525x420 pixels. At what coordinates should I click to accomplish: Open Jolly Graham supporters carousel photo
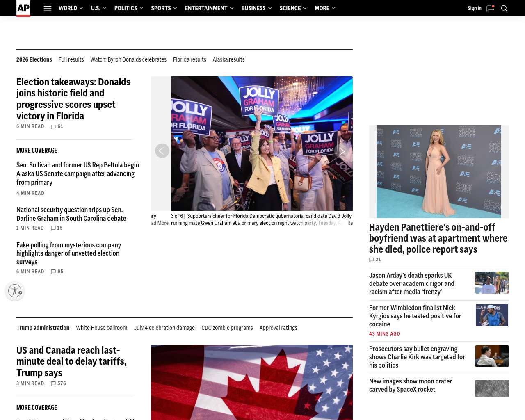point(262,144)
